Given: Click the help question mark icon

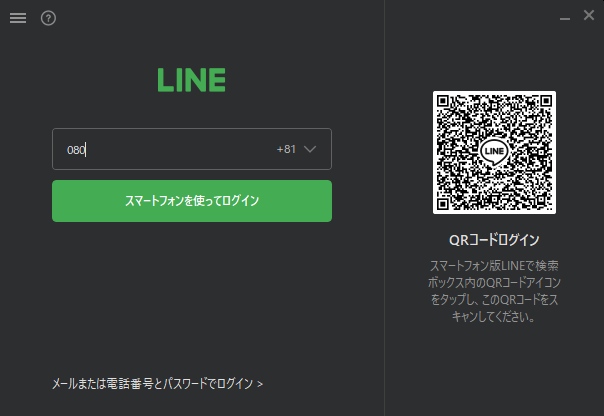Looking at the screenshot, I should [x=48, y=18].
